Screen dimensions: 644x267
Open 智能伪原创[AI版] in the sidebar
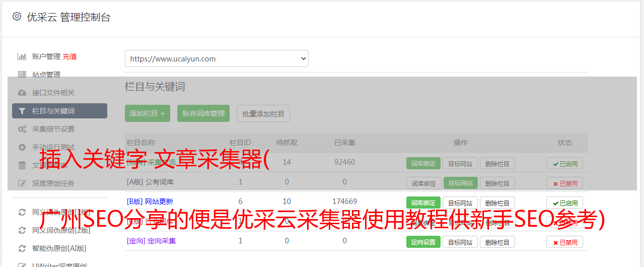tap(59, 248)
